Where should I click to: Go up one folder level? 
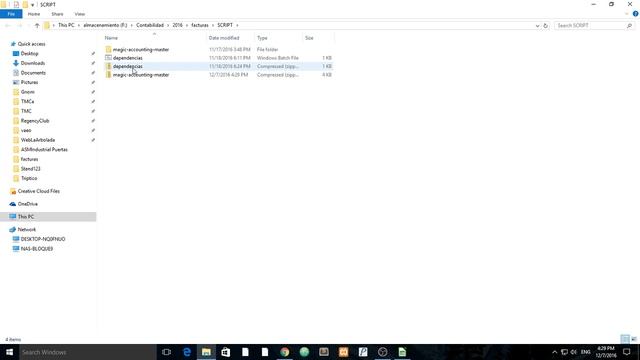37,25
